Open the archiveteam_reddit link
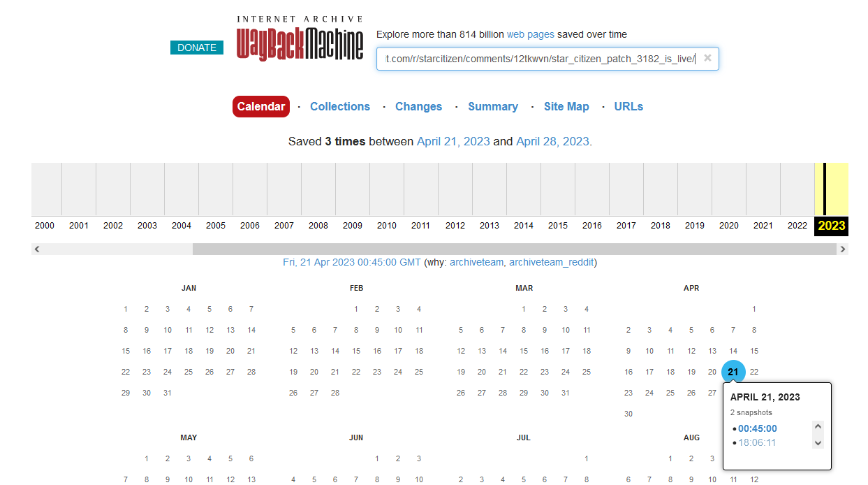 (x=551, y=262)
